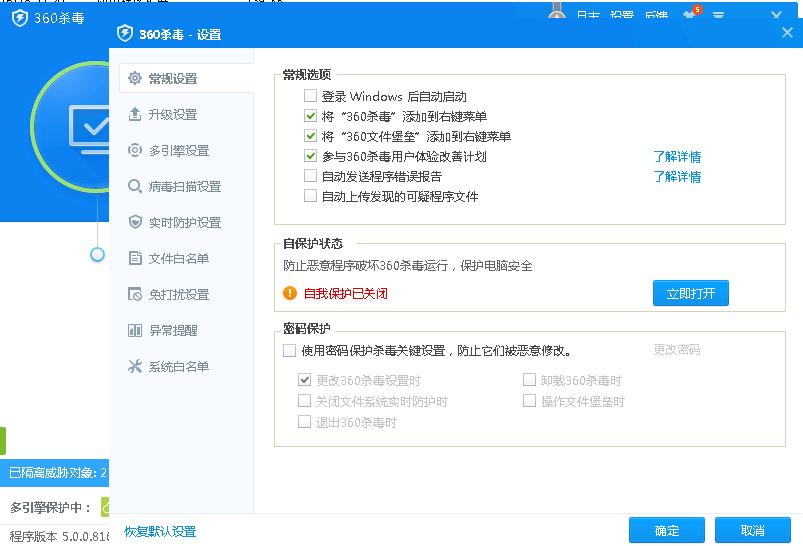Click 已隔离威胁对象 in main window

(58, 472)
